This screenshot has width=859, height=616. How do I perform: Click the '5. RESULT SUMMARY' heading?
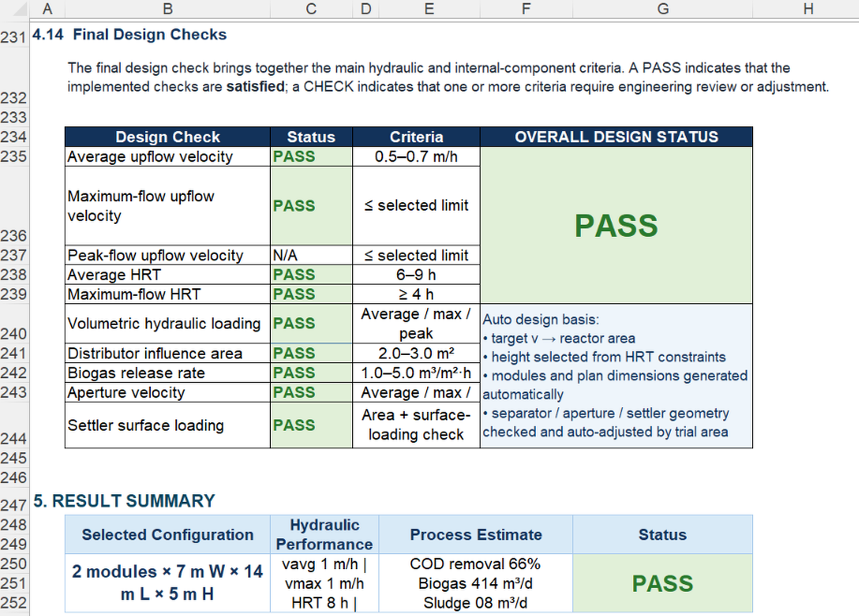point(124,501)
